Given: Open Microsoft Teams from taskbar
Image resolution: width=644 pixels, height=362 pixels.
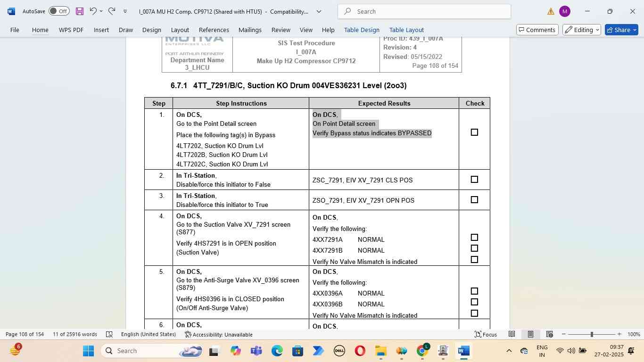Looking at the screenshot, I should pos(256,351).
